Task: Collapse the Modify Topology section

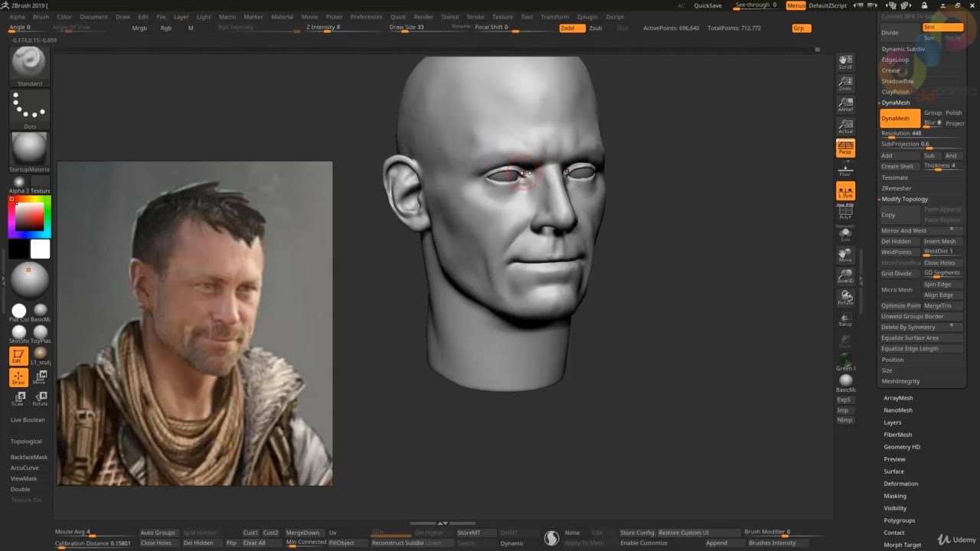Action: 904,199
